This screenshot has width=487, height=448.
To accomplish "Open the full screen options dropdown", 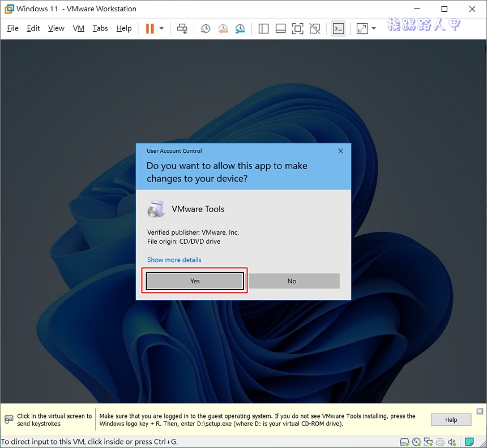I will tap(373, 28).
